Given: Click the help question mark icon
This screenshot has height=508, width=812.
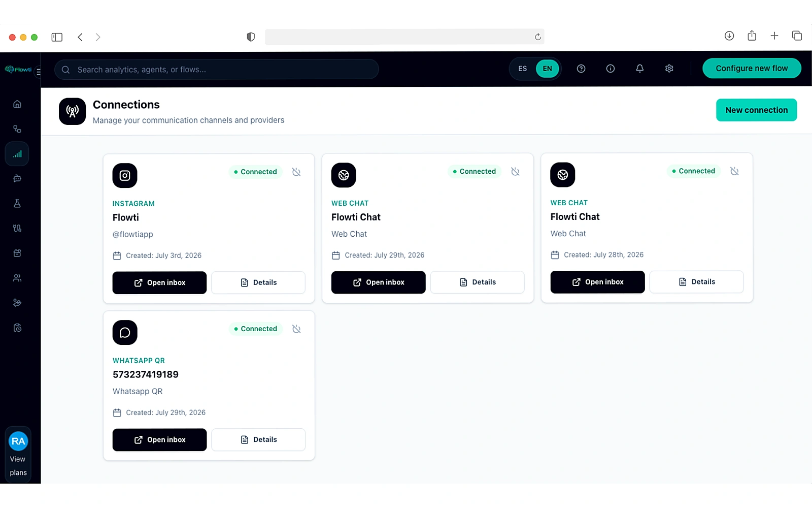Looking at the screenshot, I should [x=581, y=69].
